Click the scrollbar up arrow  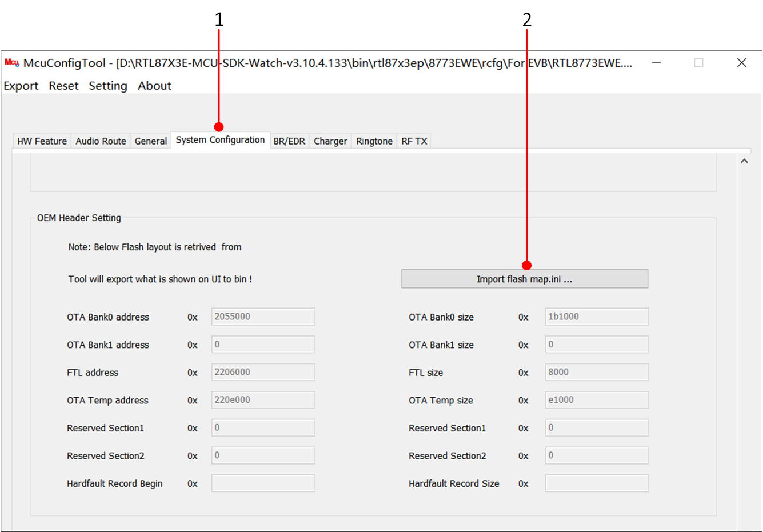click(745, 161)
